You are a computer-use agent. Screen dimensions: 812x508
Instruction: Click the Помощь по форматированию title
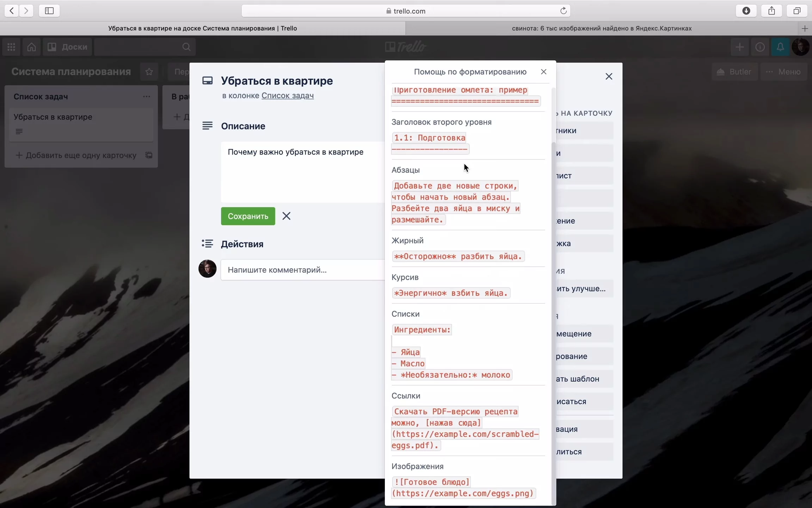click(470, 72)
